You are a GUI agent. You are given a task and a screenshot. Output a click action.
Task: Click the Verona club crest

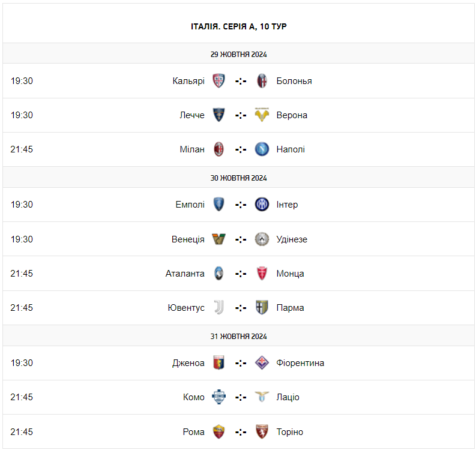[x=262, y=115]
